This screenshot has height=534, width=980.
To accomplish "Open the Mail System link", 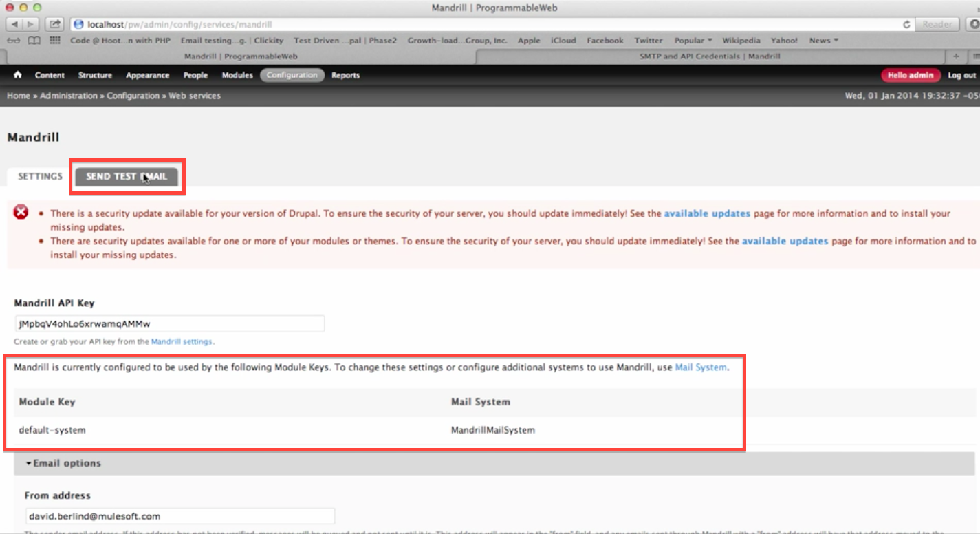I will [x=700, y=367].
